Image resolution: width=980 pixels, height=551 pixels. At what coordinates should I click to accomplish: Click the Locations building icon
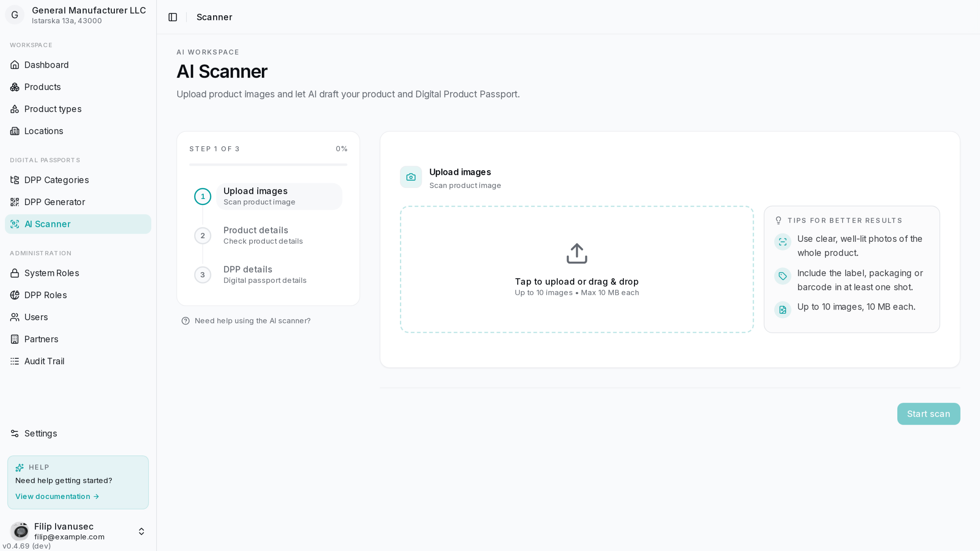pos(15,131)
